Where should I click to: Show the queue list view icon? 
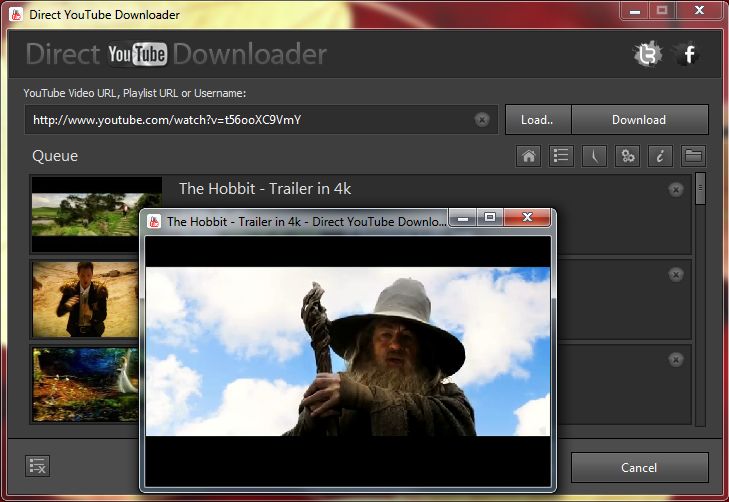561,156
